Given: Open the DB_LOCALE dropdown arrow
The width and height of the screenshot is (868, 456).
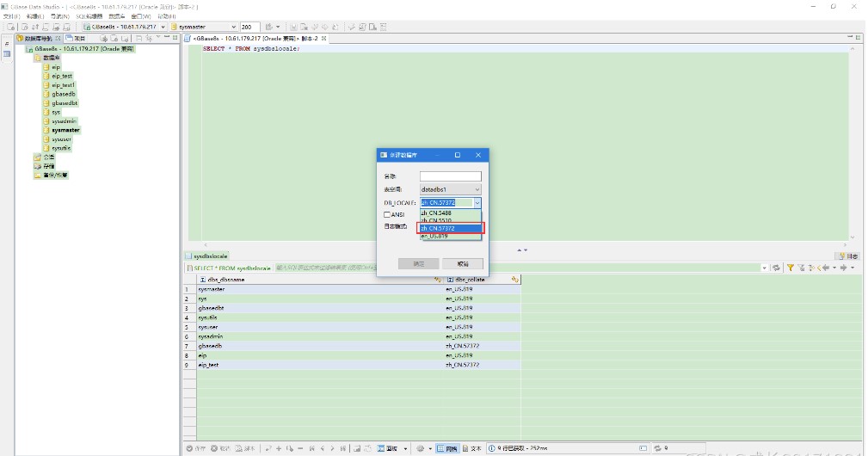Looking at the screenshot, I should [x=477, y=203].
